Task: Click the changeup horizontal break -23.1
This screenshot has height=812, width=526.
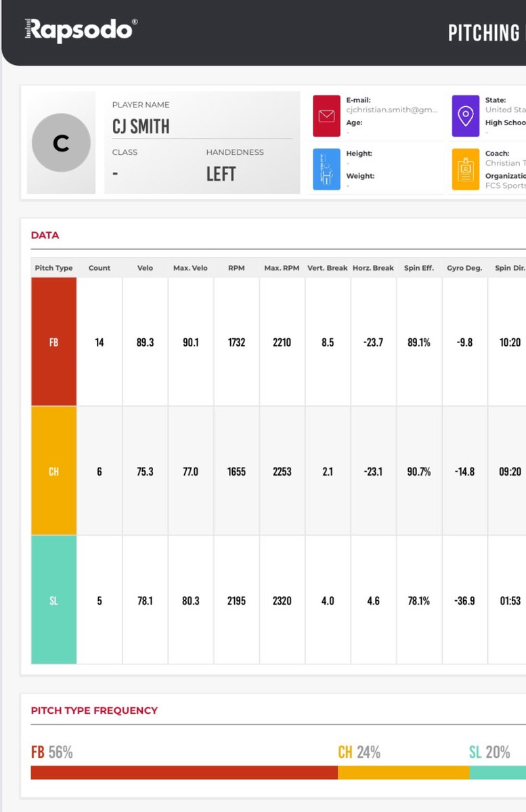Action: tap(373, 472)
